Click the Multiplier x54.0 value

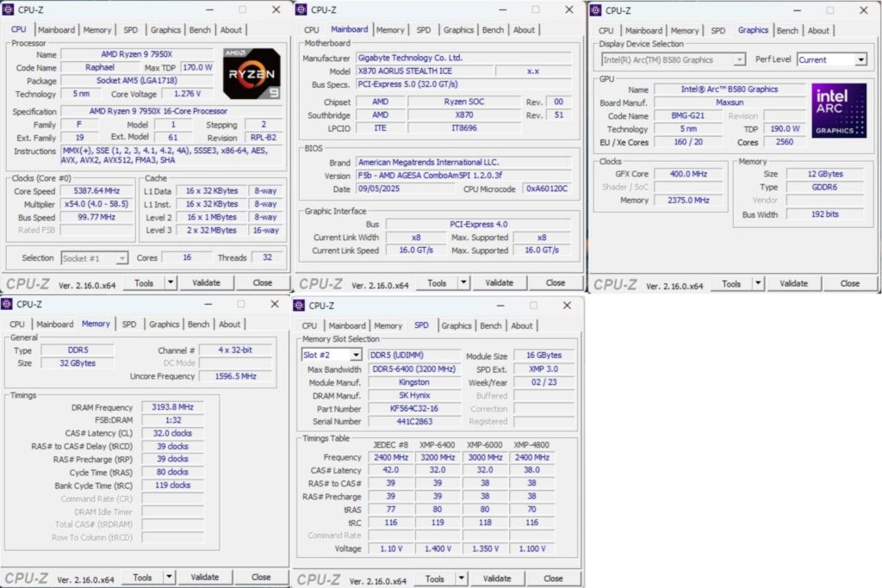pyautogui.click(x=96, y=204)
